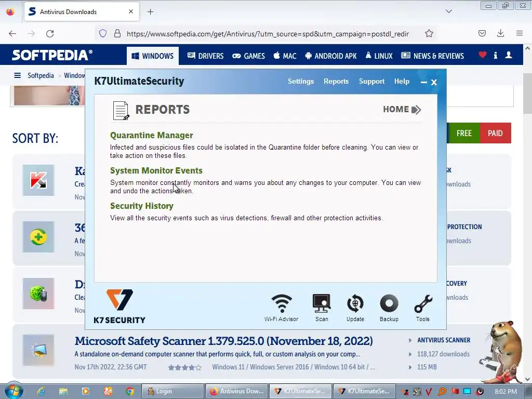This screenshot has width=532, height=399.
Task: Open Help in K7 header
Action: [x=402, y=82]
